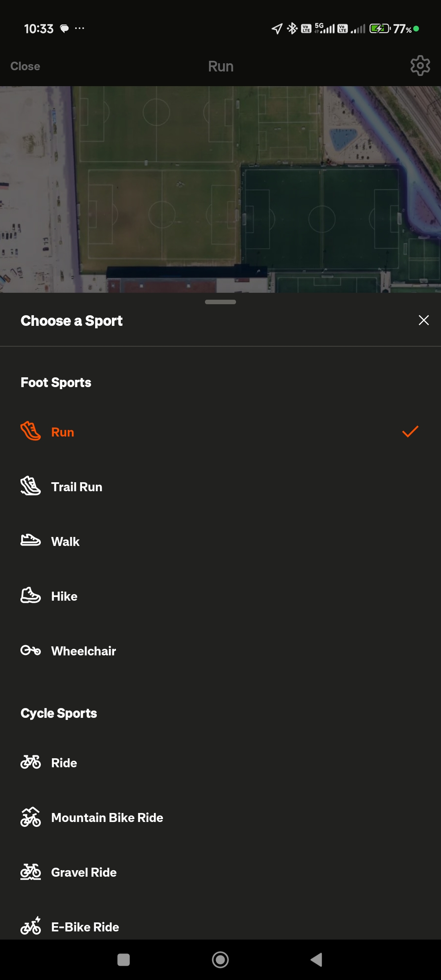Tap the Mountain Bike Ride icon
The width and height of the screenshot is (441, 980).
31,817
